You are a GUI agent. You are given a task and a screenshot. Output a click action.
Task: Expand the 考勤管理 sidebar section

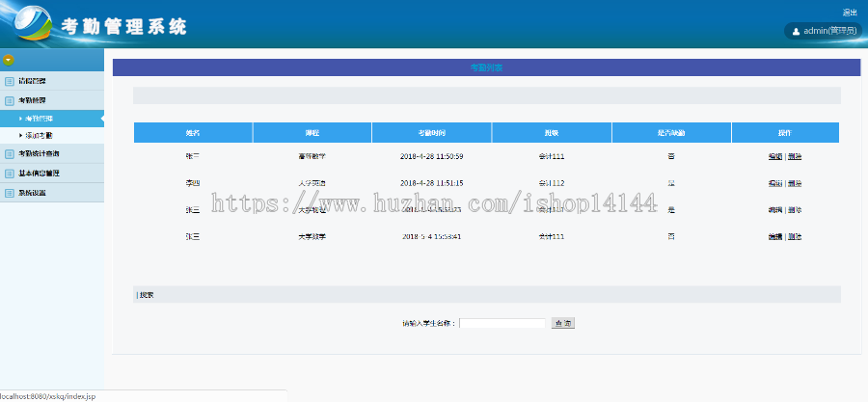point(52,100)
